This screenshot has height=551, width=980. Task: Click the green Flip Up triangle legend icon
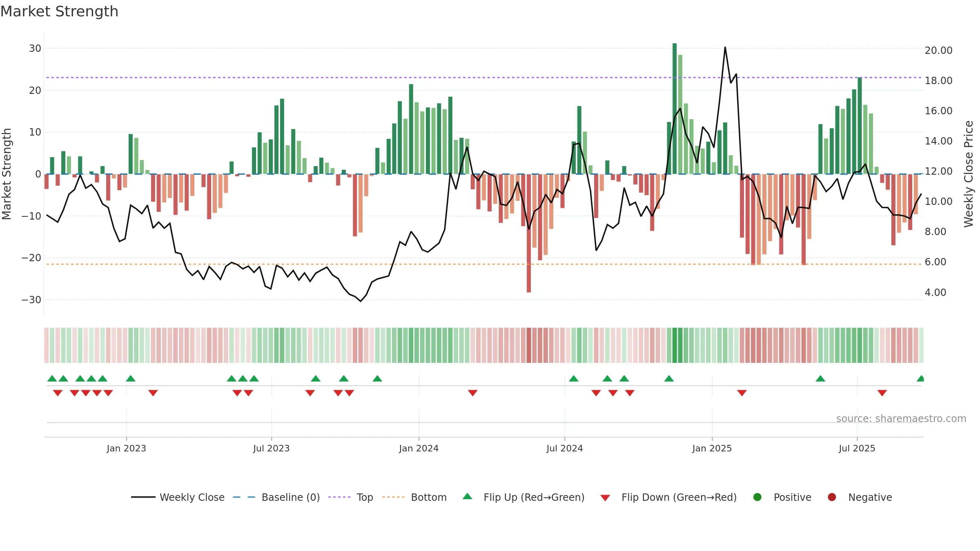pyautogui.click(x=468, y=496)
